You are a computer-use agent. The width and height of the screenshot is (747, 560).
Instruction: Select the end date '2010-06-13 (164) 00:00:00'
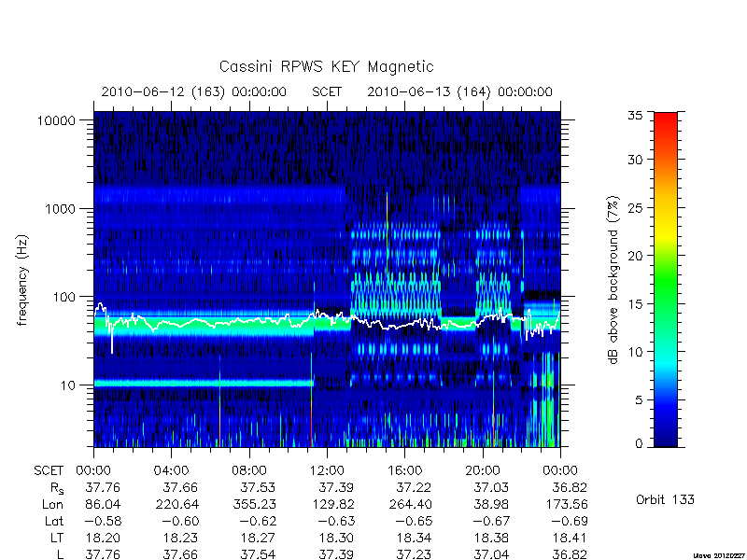[x=459, y=91]
